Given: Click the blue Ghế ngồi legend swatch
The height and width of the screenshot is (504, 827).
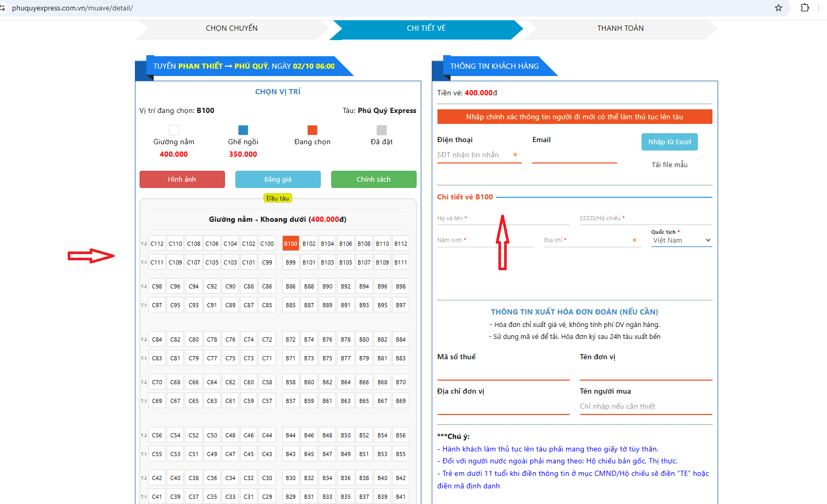Looking at the screenshot, I should click(243, 130).
